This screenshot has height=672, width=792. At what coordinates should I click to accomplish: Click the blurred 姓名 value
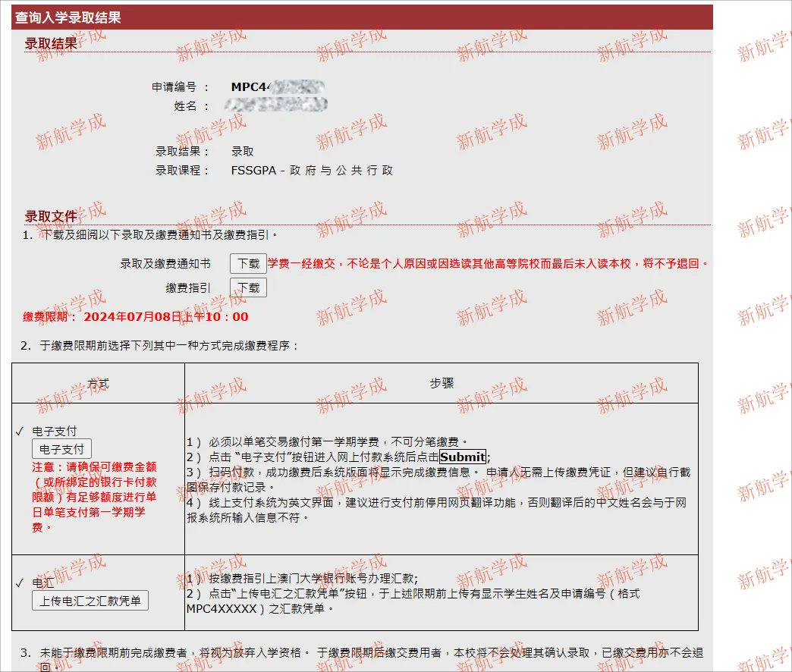276,105
